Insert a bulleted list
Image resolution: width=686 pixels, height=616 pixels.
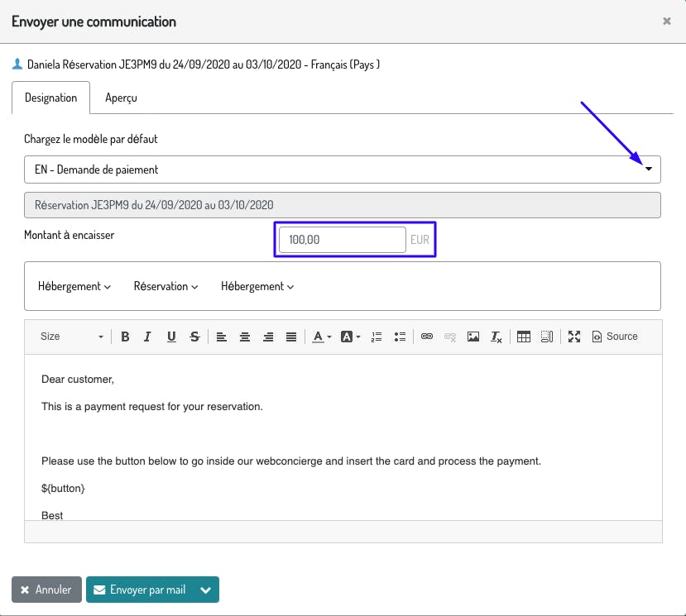400,337
